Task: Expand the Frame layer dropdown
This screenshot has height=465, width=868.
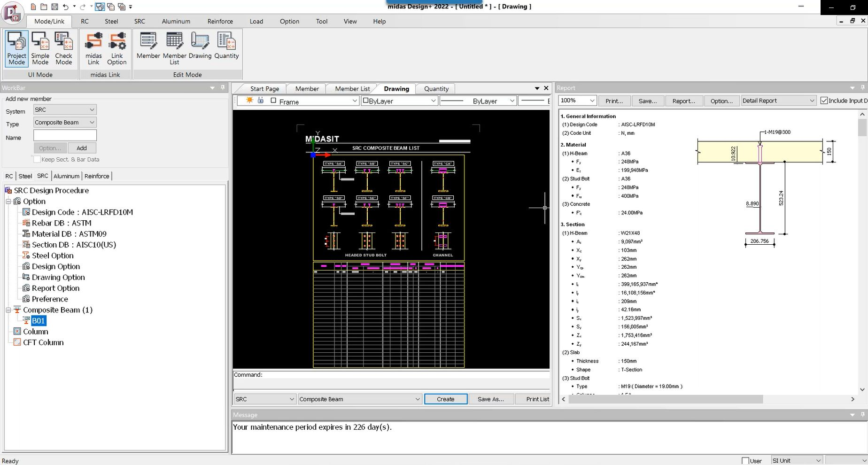Action: [x=355, y=101]
